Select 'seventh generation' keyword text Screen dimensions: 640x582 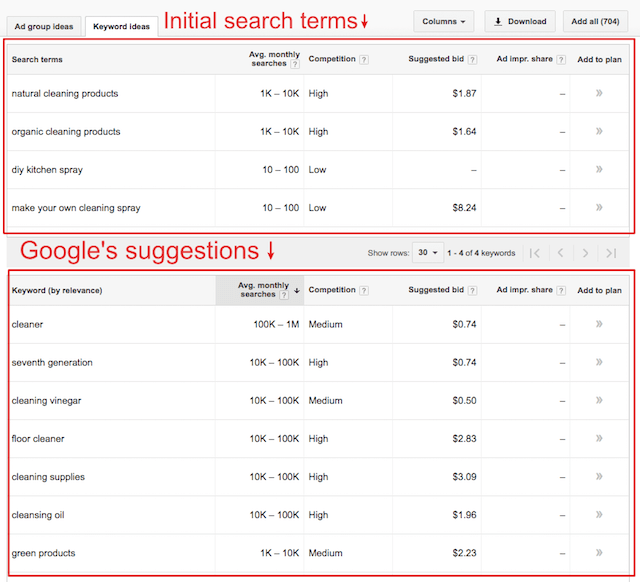coord(52,362)
